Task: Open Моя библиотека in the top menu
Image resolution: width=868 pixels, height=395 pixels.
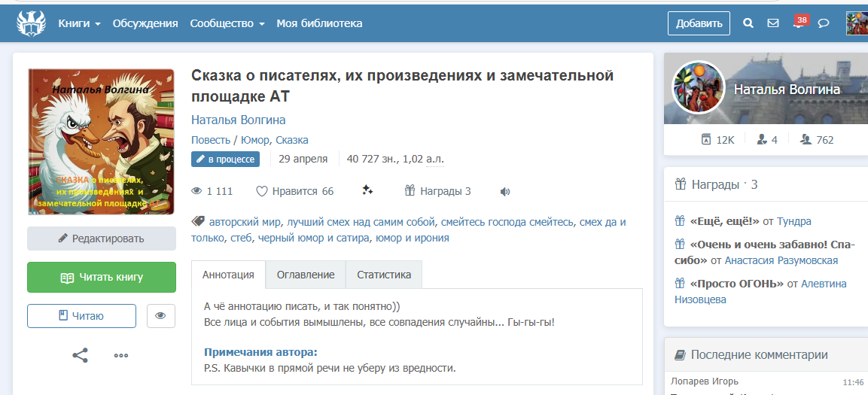Action: [319, 23]
